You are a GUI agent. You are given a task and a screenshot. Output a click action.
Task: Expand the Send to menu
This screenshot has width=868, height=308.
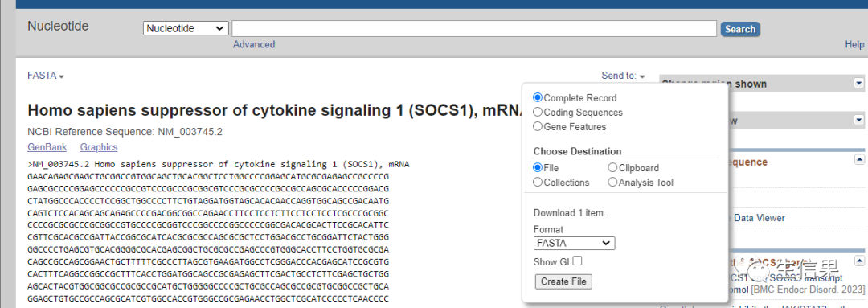624,76
